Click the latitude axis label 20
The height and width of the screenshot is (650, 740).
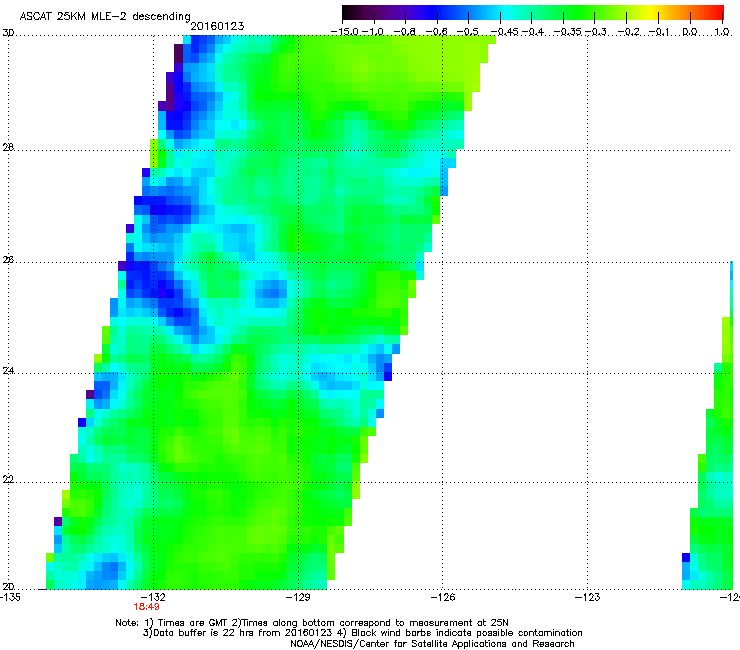(8, 586)
